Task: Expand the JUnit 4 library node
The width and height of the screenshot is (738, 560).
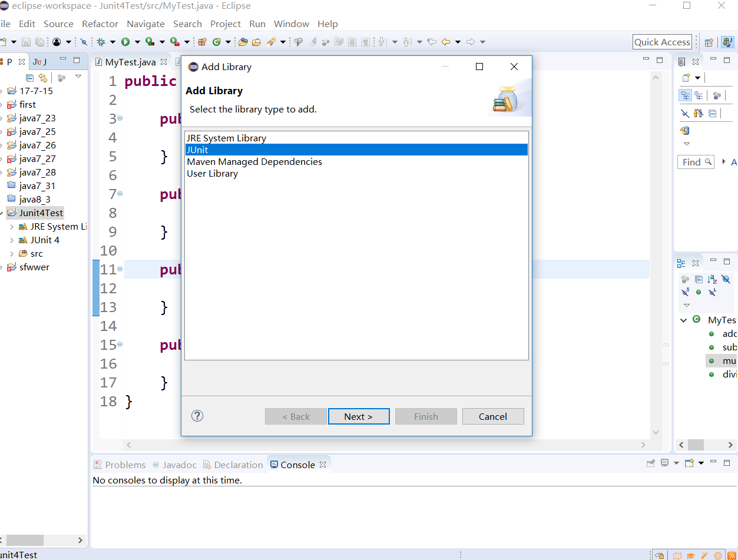Action: pyautogui.click(x=12, y=240)
